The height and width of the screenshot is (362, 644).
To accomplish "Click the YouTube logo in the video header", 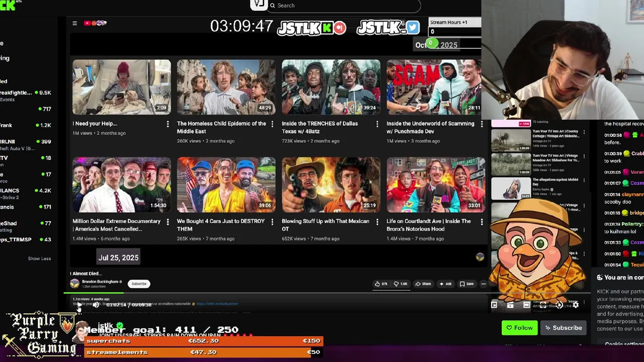I will (x=95, y=23).
